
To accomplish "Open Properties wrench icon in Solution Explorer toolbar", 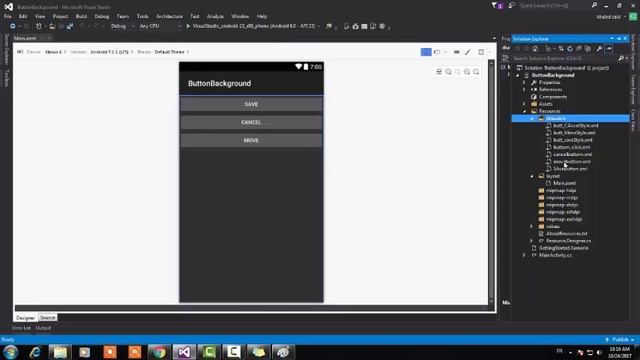I will 599,49.
